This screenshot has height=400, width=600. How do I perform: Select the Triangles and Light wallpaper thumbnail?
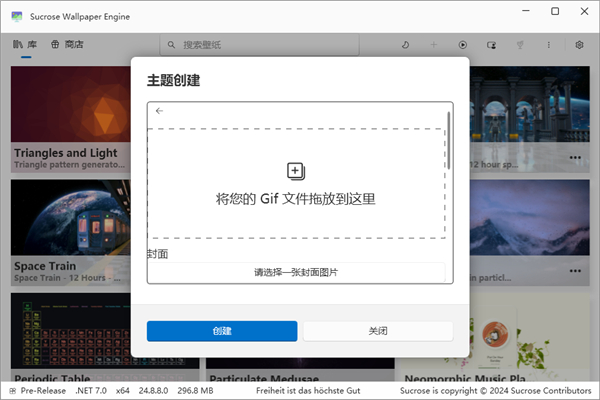pos(71,104)
